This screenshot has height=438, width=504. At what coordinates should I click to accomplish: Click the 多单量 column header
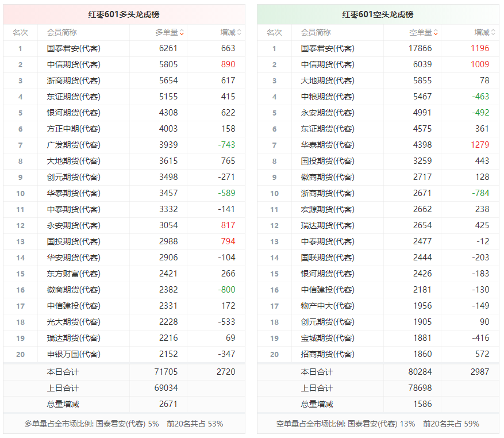pyautogui.click(x=167, y=33)
